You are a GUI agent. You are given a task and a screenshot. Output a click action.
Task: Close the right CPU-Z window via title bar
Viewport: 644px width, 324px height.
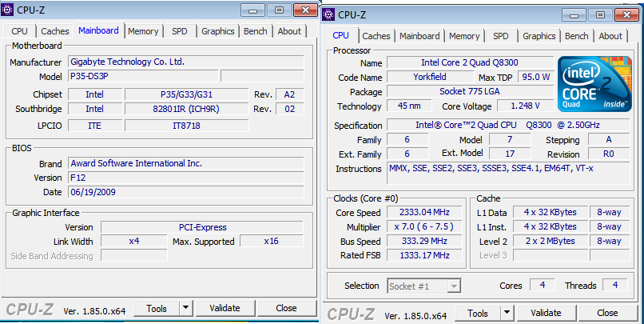click(626, 15)
